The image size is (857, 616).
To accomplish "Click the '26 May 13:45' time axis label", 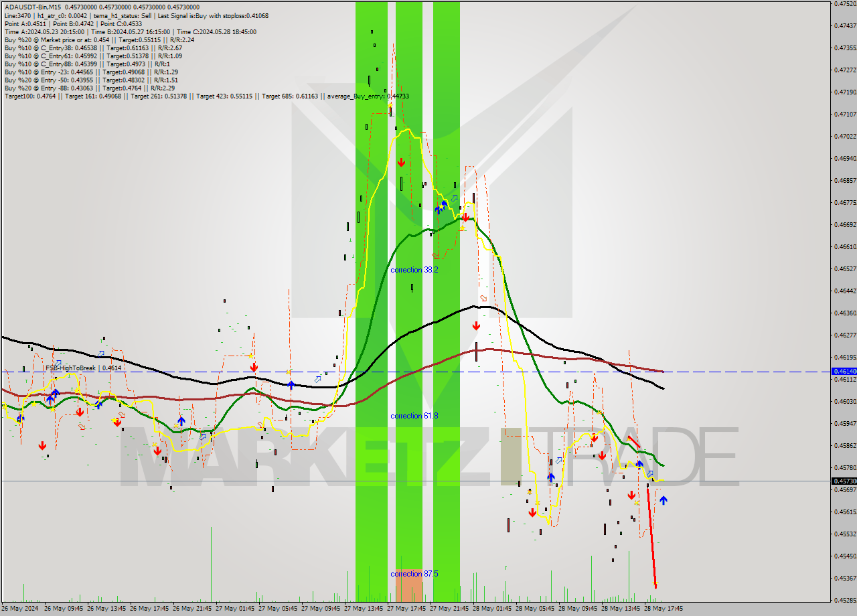I will click(x=107, y=609).
